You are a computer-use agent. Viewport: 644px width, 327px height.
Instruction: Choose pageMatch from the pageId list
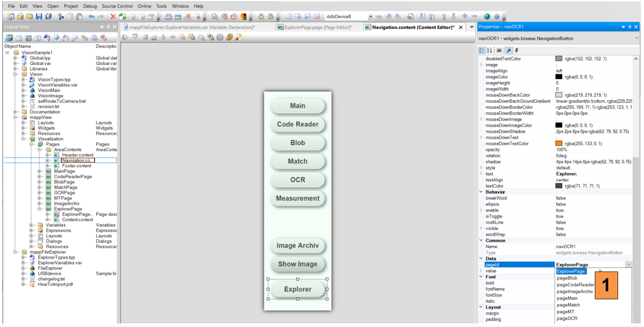pos(568,305)
